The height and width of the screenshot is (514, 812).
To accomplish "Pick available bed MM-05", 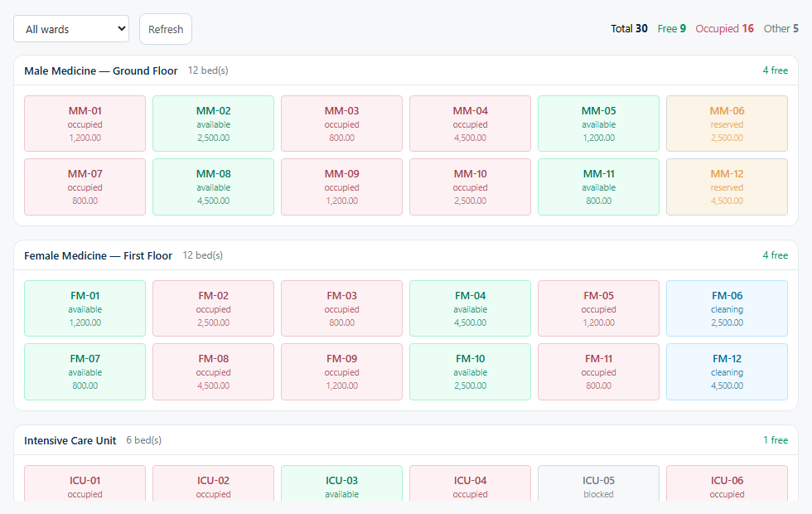I will point(598,124).
